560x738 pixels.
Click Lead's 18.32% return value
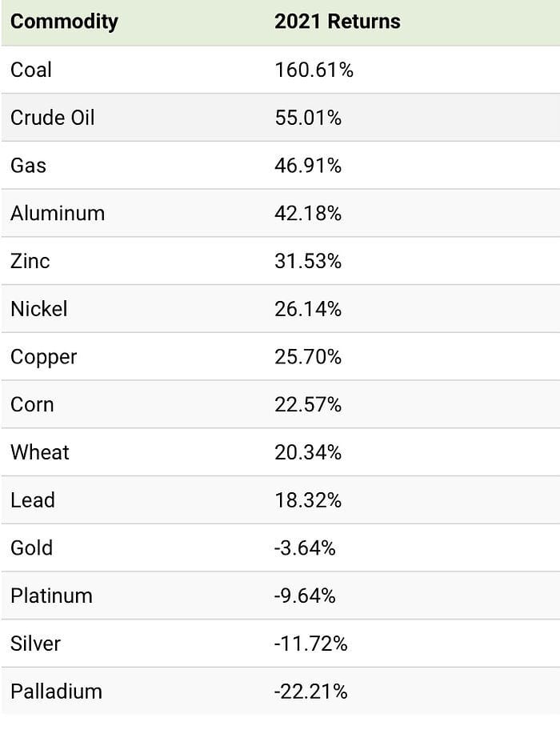308,500
